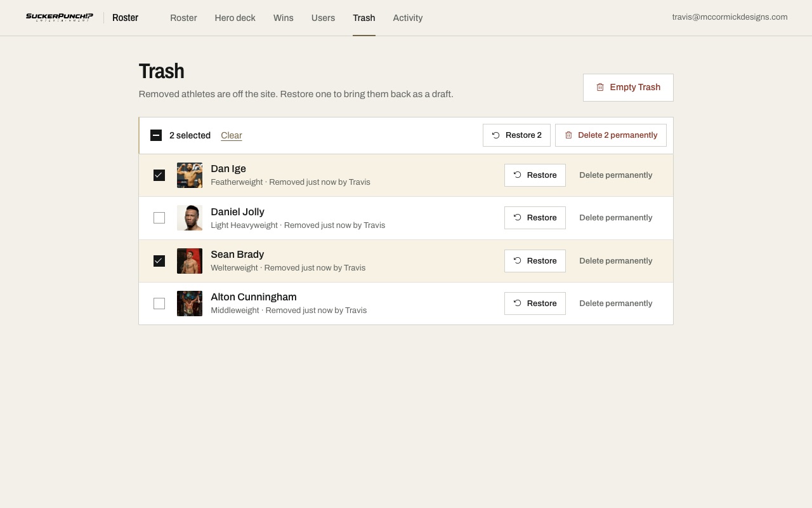The width and height of the screenshot is (812, 508).
Task: Switch to the Hero deck tab
Action: [235, 18]
